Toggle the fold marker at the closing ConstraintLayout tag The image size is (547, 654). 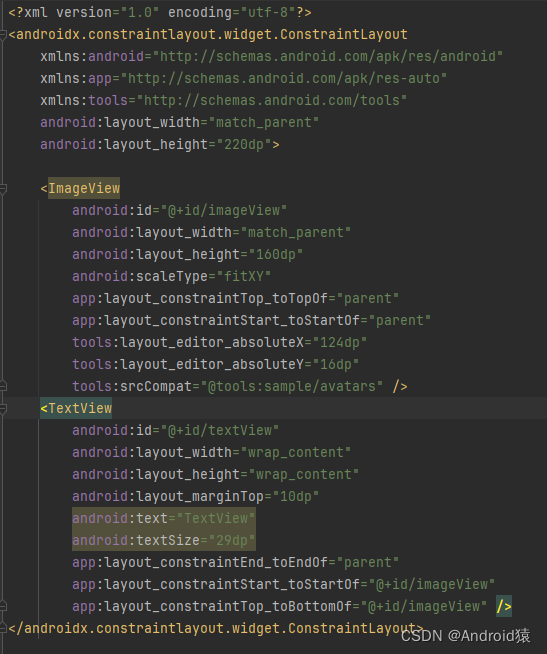pyautogui.click(x=3, y=629)
